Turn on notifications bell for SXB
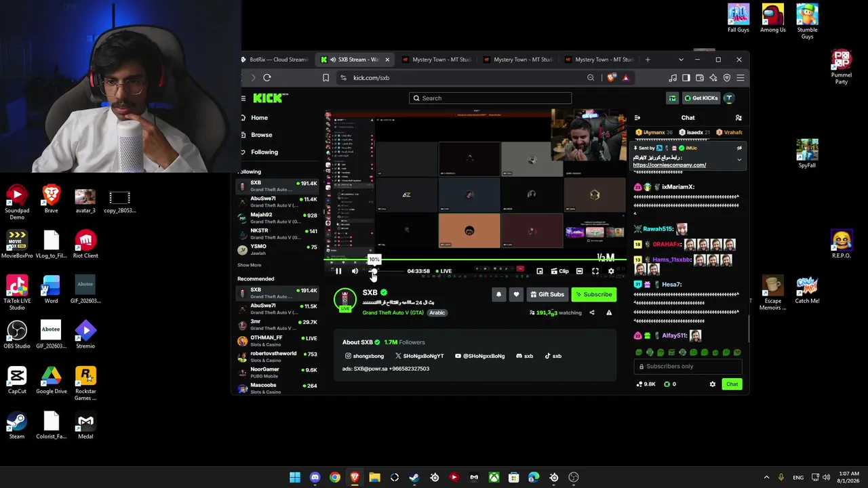868x488 pixels. tap(498, 294)
